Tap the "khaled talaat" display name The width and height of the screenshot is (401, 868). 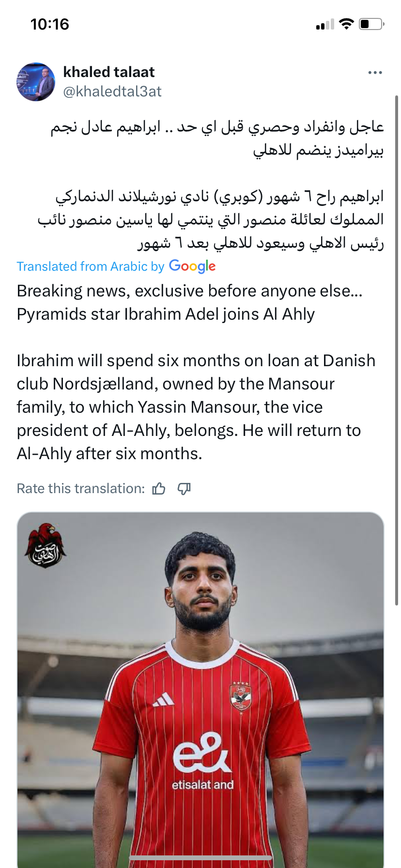coord(109,72)
